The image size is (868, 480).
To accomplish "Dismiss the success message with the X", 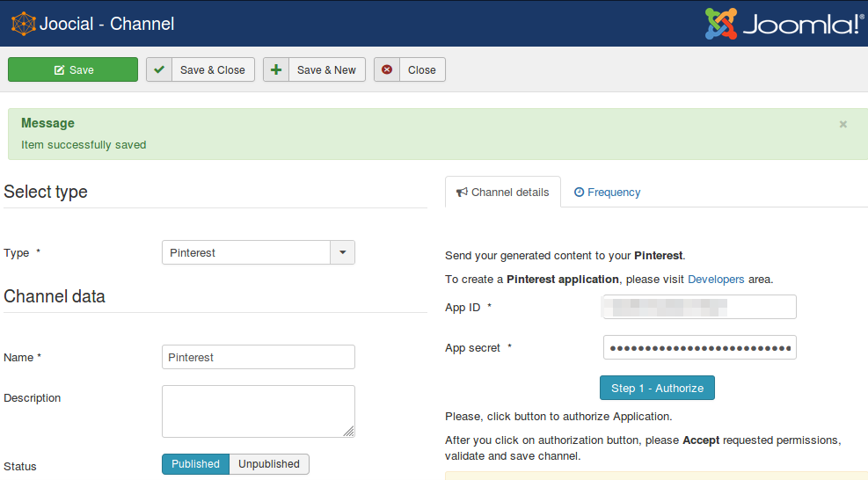I will 843,124.
